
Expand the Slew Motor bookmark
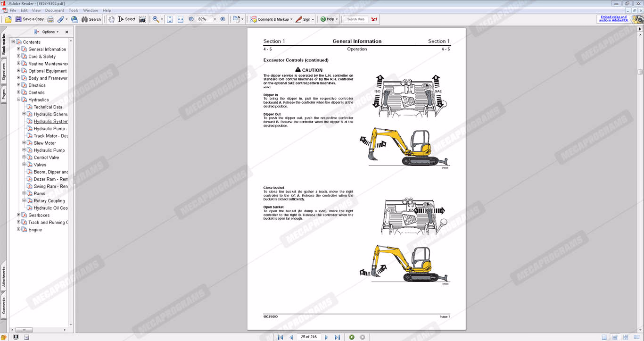(x=24, y=142)
